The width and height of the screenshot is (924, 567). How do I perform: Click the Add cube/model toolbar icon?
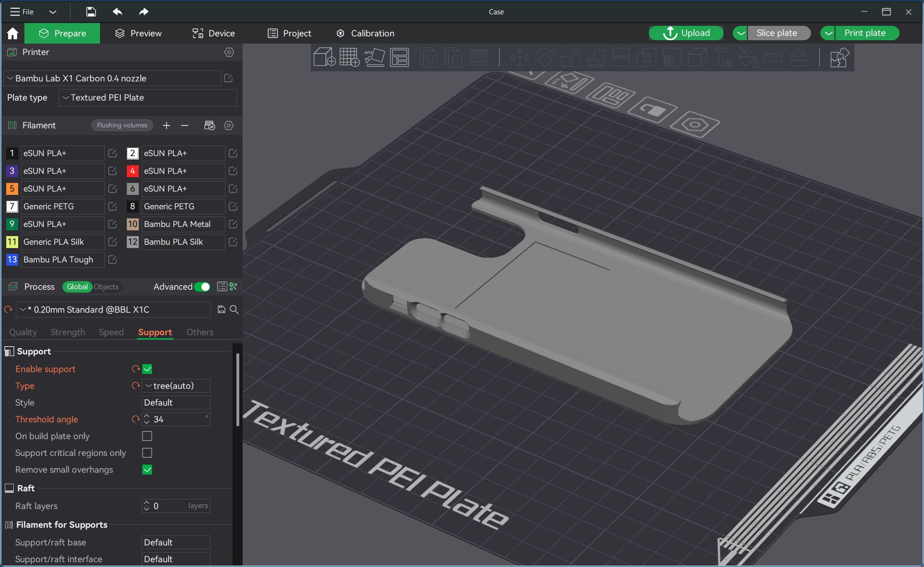[x=324, y=57]
